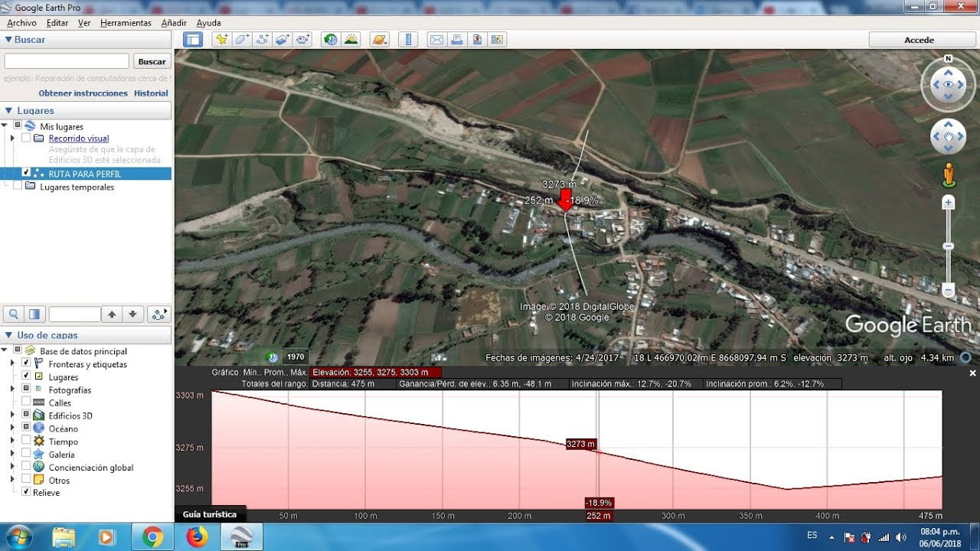Click the Street View pegman icon
Image resolution: width=980 pixels, height=551 pixels.
point(949,175)
